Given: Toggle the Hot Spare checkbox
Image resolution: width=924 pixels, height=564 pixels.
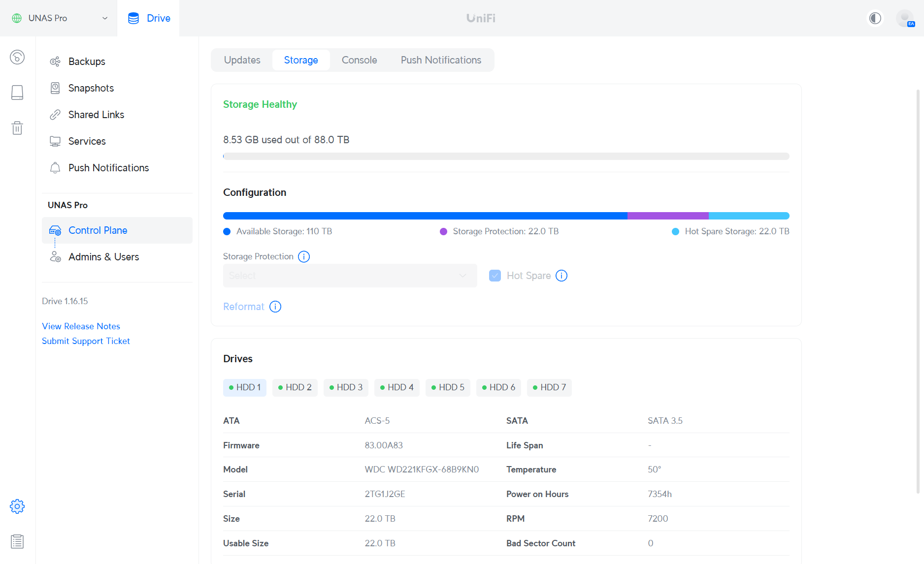Looking at the screenshot, I should 495,276.
